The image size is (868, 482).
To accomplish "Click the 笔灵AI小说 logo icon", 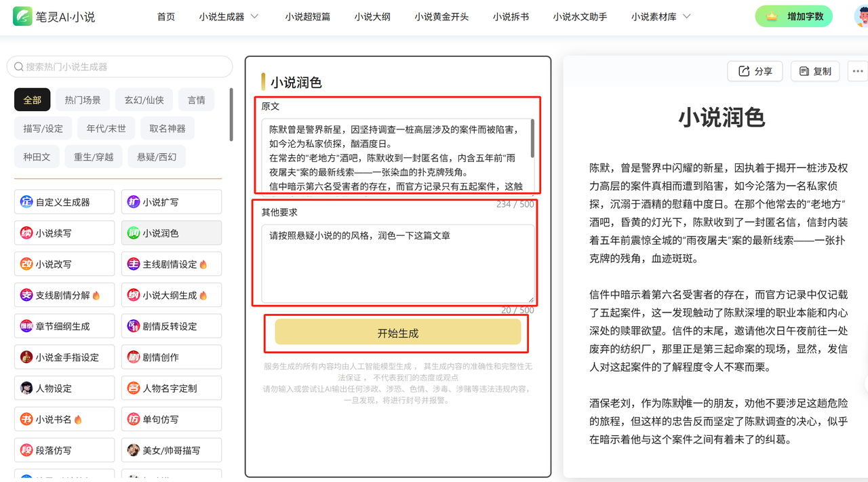I will (x=22, y=16).
